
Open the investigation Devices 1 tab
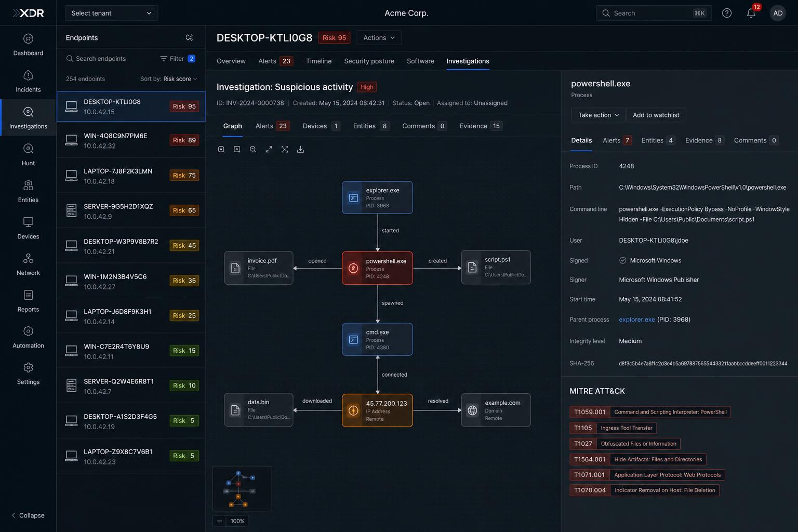pyautogui.click(x=321, y=126)
